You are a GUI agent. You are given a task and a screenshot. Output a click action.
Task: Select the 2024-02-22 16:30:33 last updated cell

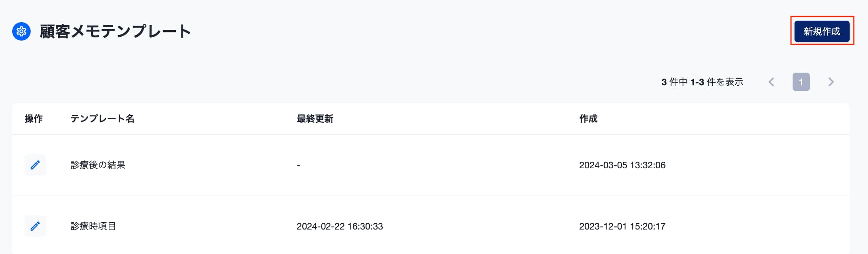pyautogui.click(x=340, y=226)
